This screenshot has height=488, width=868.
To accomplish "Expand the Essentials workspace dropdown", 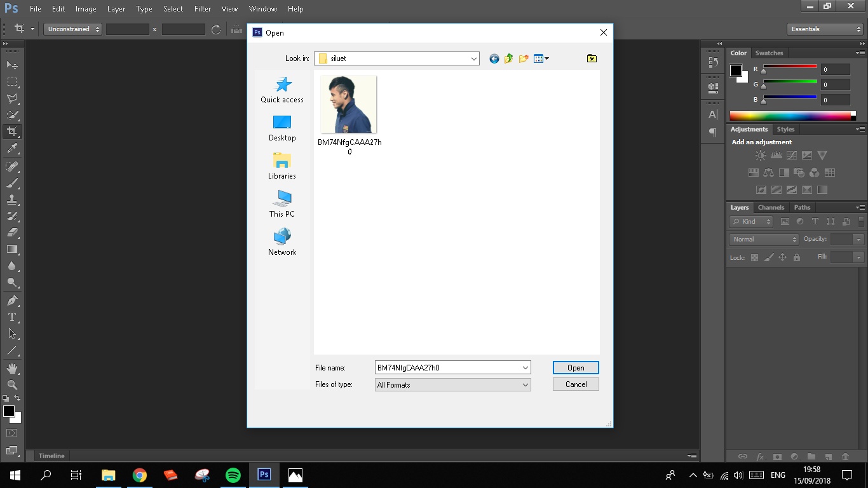I will click(x=825, y=29).
